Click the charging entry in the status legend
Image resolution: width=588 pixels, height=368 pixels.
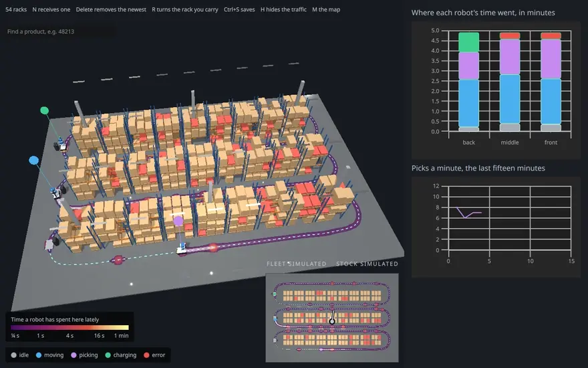pyautogui.click(x=121, y=355)
